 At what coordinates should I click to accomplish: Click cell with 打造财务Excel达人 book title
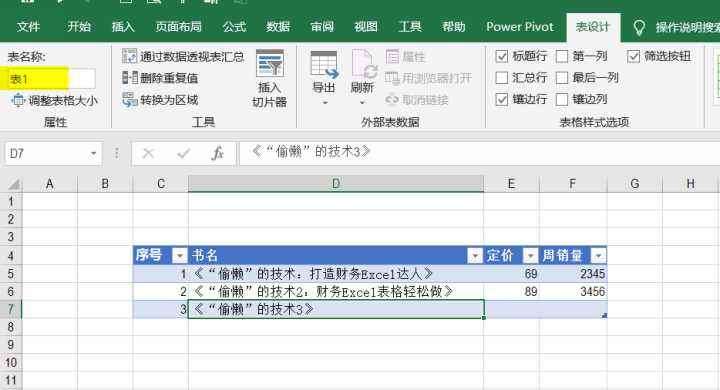pos(336,274)
